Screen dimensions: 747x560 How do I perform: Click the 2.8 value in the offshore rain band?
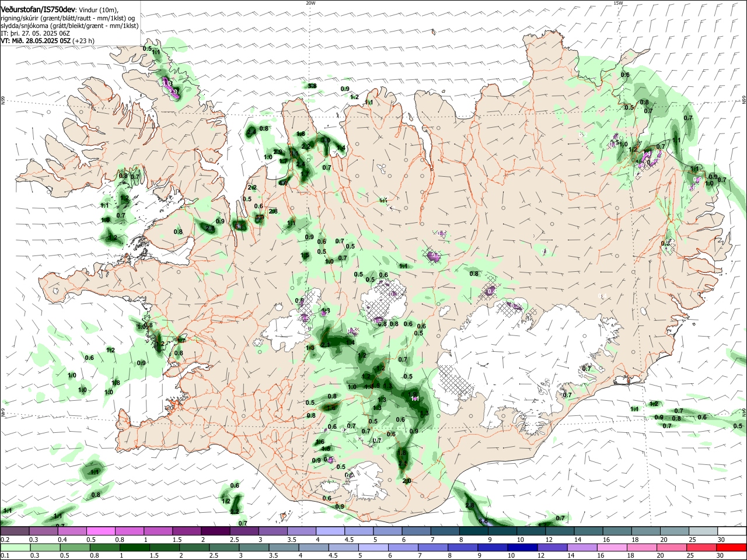(470, 505)
